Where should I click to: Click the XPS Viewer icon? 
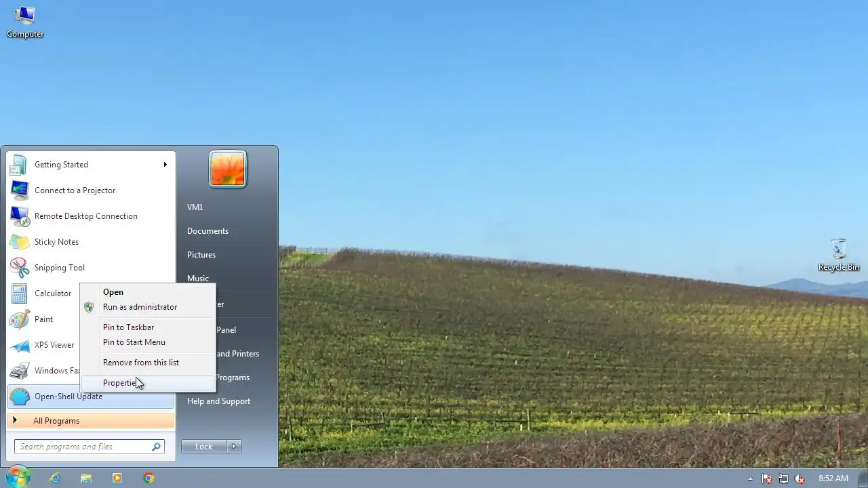(20, 345)
